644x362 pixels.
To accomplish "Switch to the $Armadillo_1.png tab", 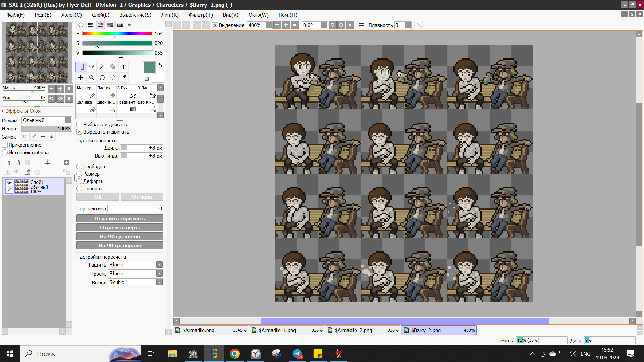I will [286, 330].
